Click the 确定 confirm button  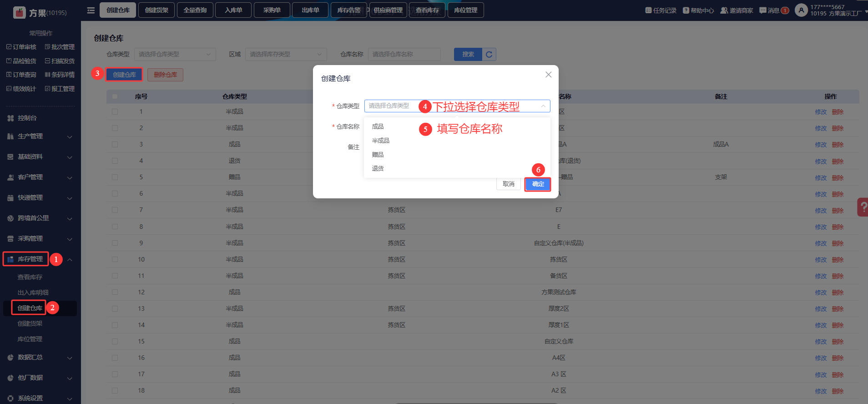tap(538, 184)
